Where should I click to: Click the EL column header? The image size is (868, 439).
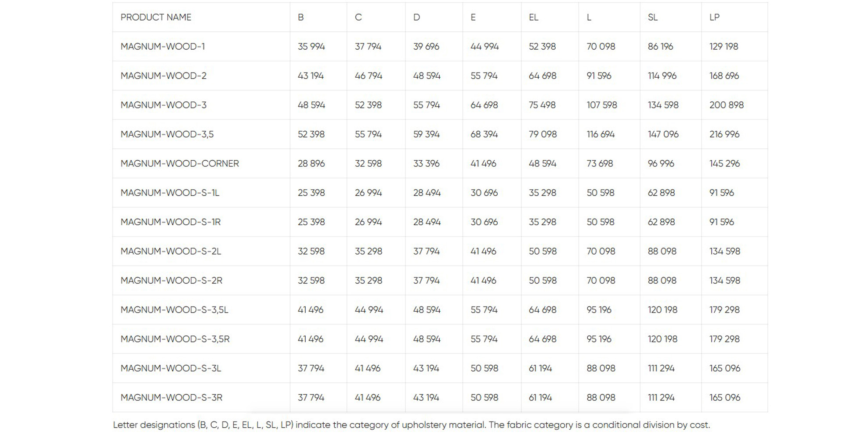533,17
